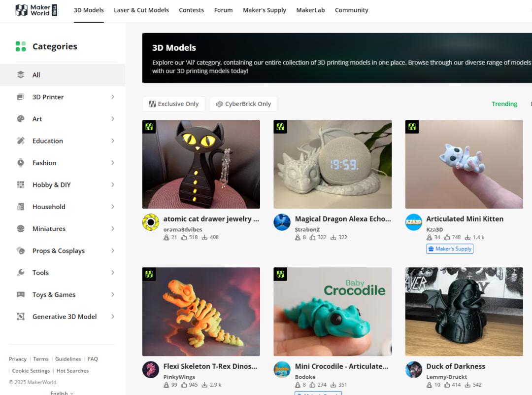Click orama3dvibes author avatar
Viewport: 532px width, 395px height.
pyautogui.click(x=151, y=222)
